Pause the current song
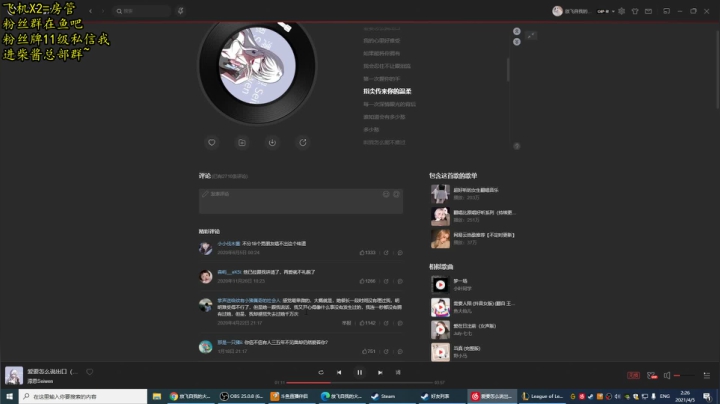 [x=360, y=372]
